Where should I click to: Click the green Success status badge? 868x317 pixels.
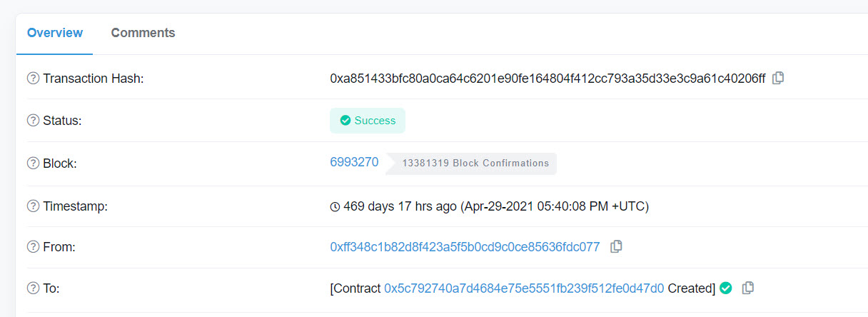pyautogui.click(x=368, y=121)
